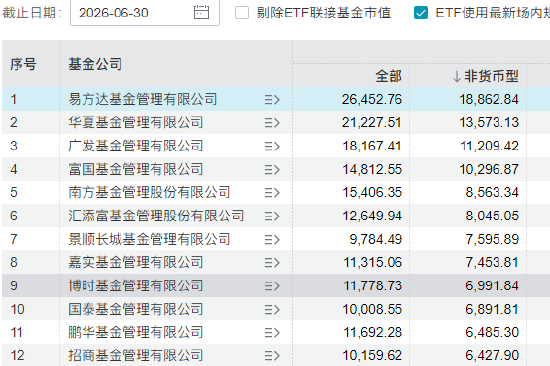This screenshot has height=366, width=550.
Task: Sort by 非货币型 column header
Action: coord(486,76)
